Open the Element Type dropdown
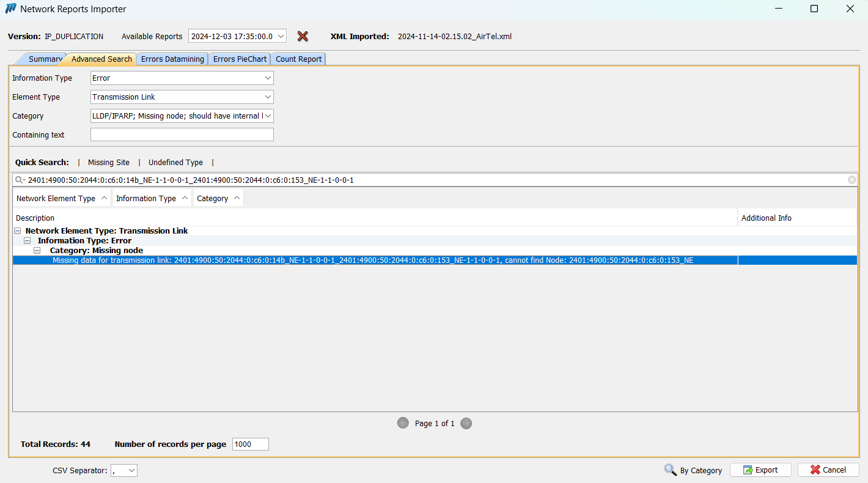Viewport: 868px width, 483px height. [x=268, y=97]
